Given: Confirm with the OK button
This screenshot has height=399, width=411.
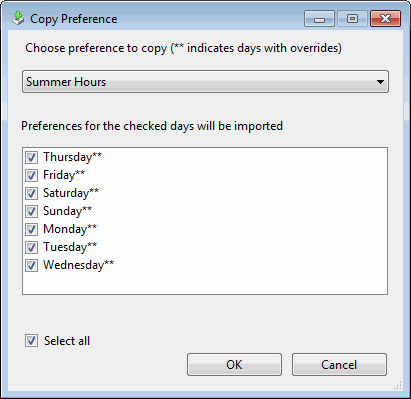Looking at the screenshot, I should click(x=234, y=364).
